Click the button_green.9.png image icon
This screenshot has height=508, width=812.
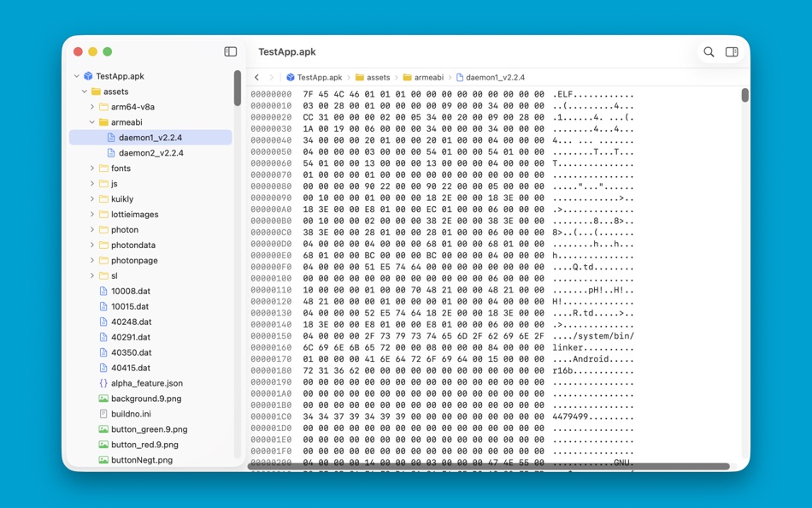(x=103, y=429)
